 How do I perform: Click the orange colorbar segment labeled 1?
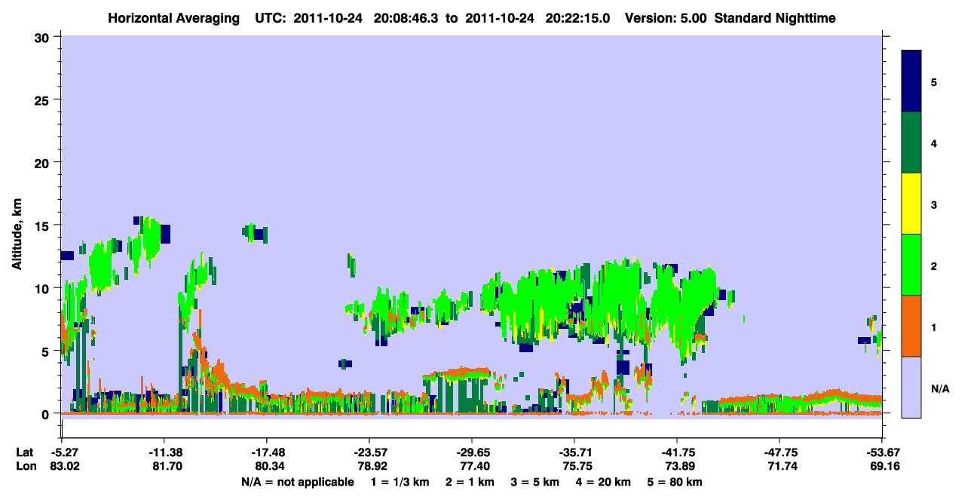[911, 326]
